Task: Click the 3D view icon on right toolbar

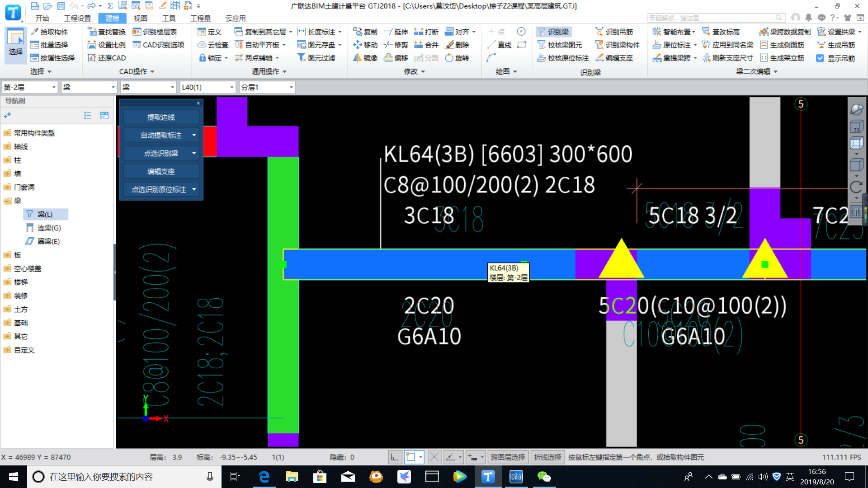Action: [856, 127]
